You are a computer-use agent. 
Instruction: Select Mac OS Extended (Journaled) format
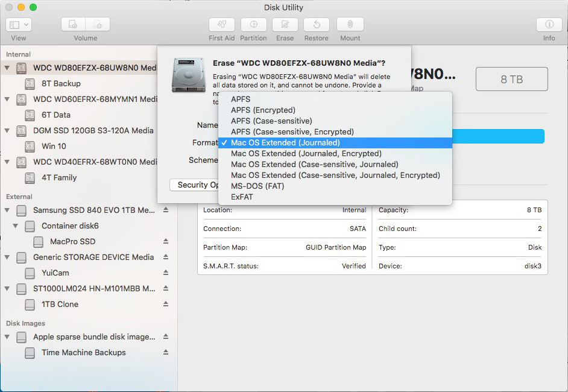[x=335, y=143]
